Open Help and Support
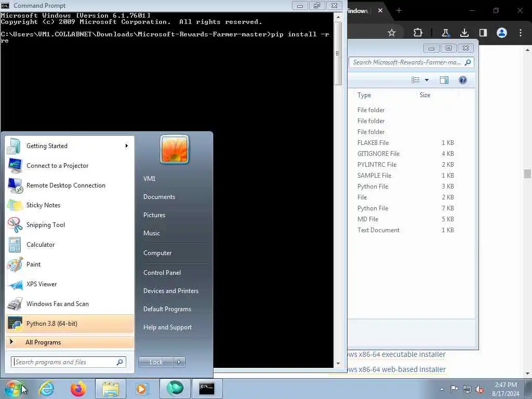The image size is (532, 399). tap(167, 327)
